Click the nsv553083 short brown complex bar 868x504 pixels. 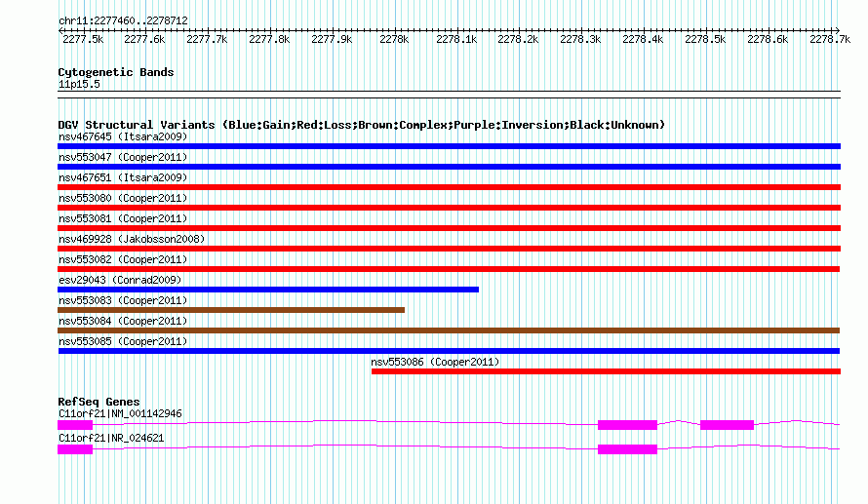[231, 310]
